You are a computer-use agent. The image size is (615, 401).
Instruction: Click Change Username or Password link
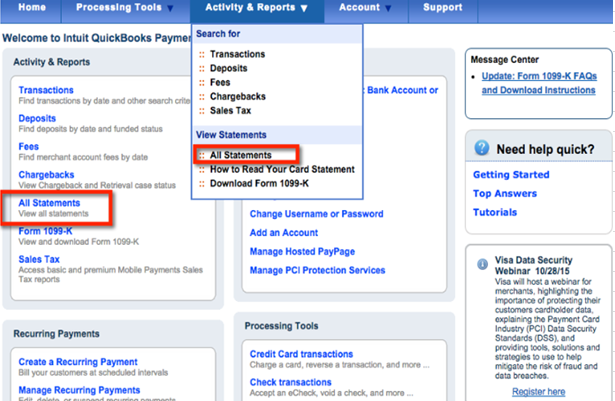pos(317,214)
